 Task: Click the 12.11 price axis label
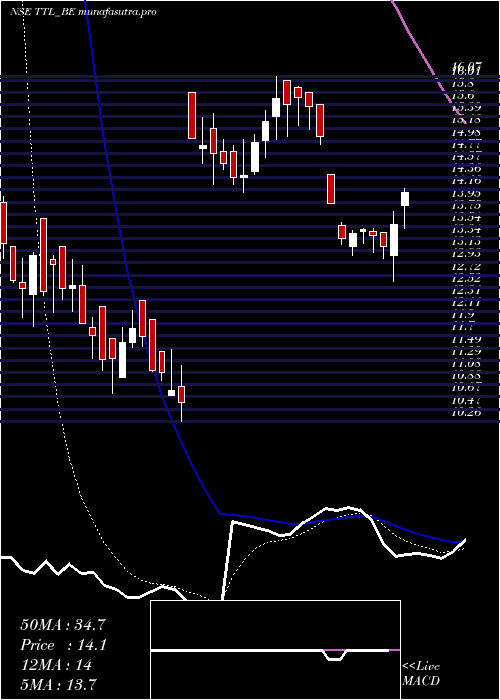[466, 303]
